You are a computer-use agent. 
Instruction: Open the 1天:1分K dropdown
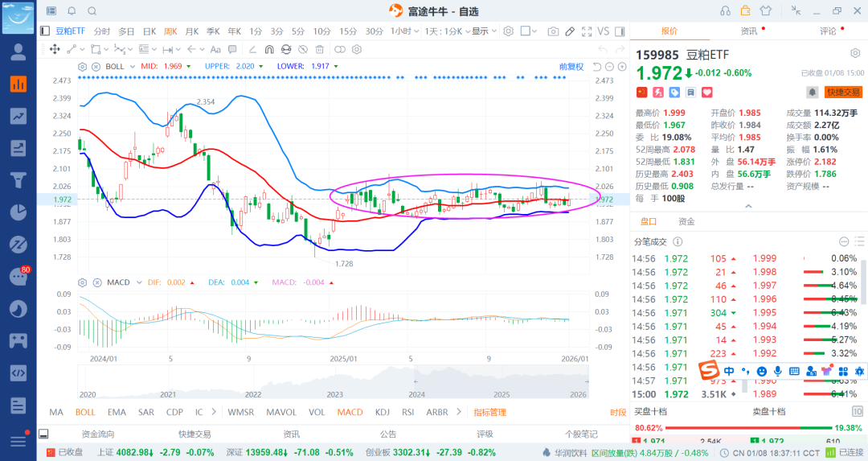pyautogui.click(x=448, y=31)
